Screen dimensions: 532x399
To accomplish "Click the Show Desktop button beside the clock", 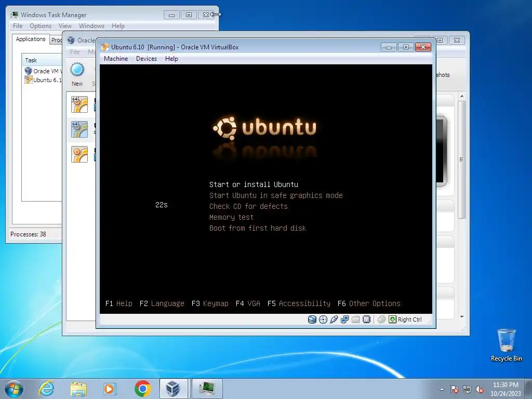I will [529, 389].
